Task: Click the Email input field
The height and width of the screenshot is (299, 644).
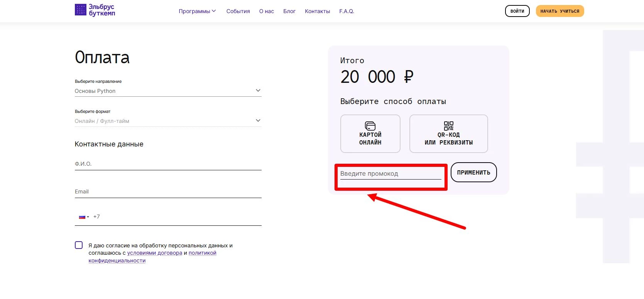Action: tap(168, 192)
